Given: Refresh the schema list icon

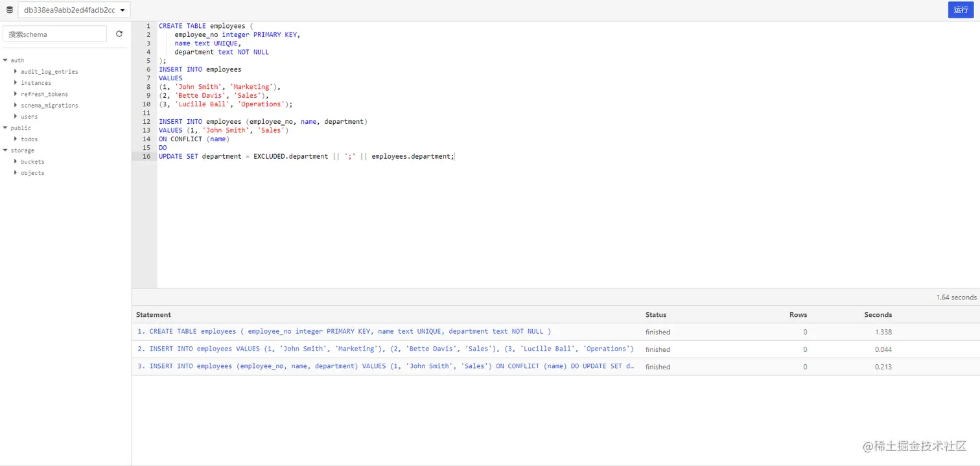Looking at the screenshot, I should pyautogui.click(x=119, y=34).
